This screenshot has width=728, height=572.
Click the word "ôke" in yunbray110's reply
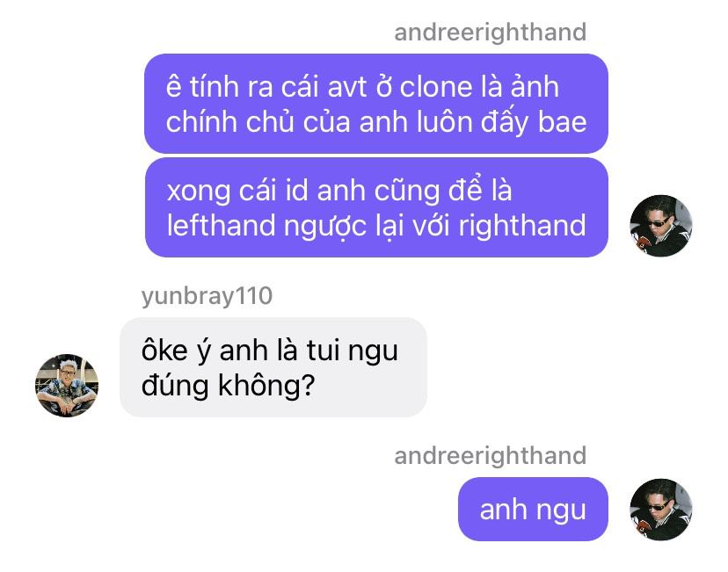point(164,350)
